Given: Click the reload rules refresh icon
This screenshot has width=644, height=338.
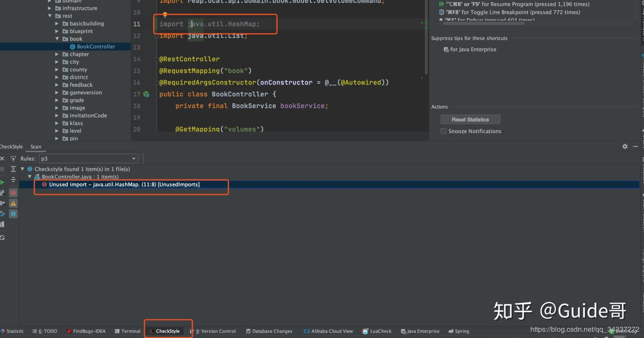Looking at the screenshot, I should (2, 237).
